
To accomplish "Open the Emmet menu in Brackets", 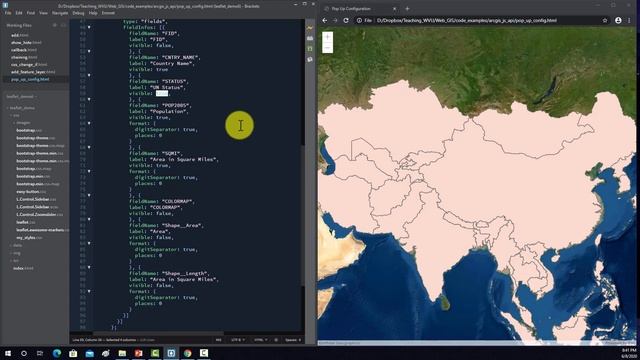I will (108, 13).
